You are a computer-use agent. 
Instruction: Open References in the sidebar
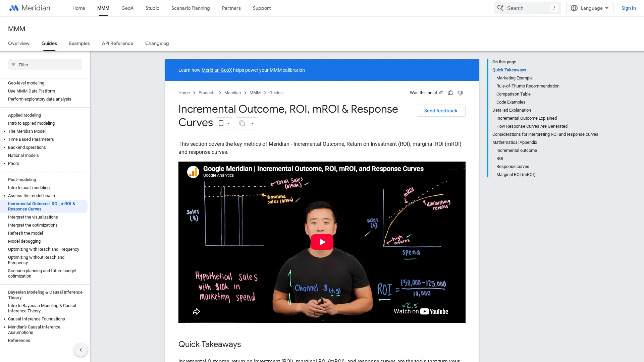point(19,341)
